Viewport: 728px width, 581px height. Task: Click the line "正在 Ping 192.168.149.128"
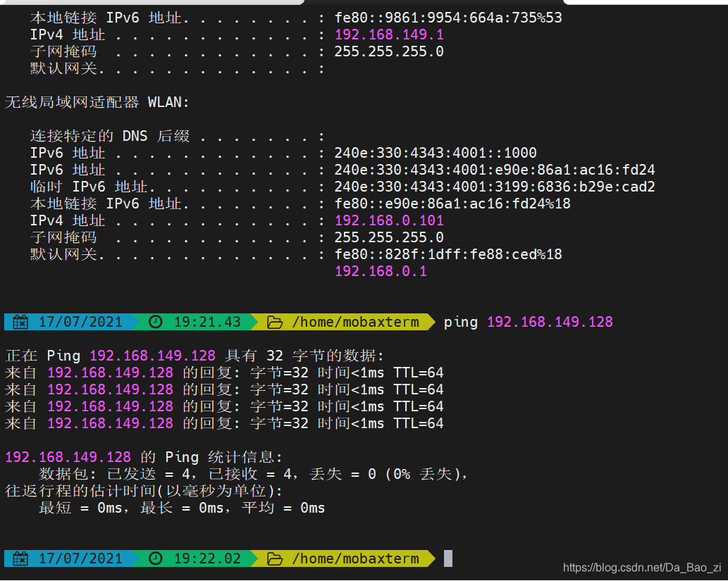pyautogui.click(x=195, y=356)
